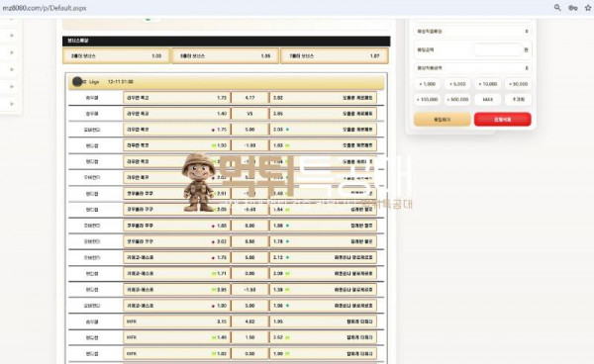
Task: Select the 5-fold bonus 1.05 cell
Action: pos(225,56)
